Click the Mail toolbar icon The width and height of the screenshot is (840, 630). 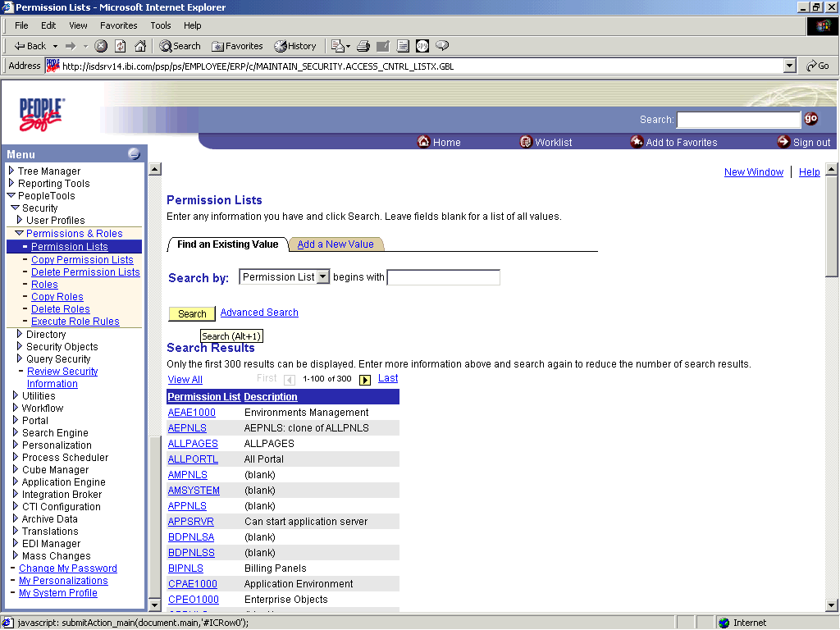[340, 46]
